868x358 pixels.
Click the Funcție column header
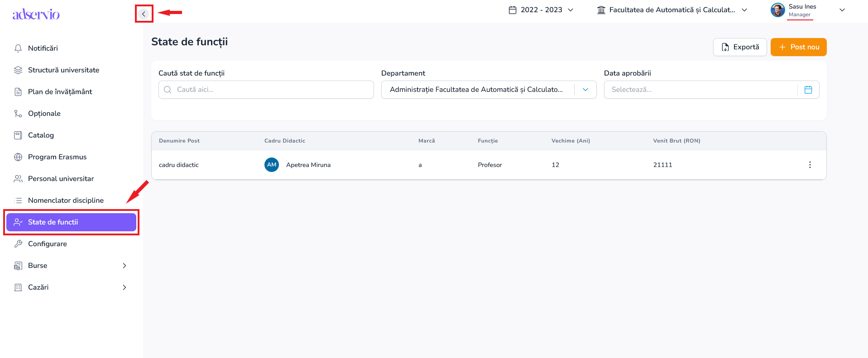[x=488, y=141]
